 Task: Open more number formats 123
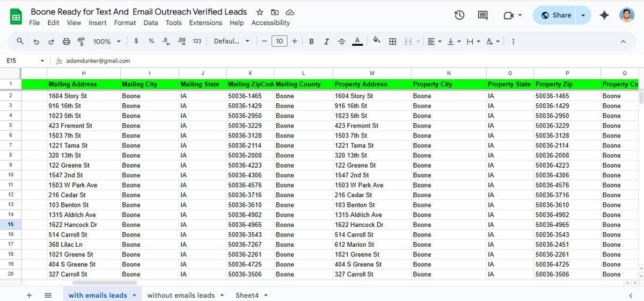click(197, 41)
